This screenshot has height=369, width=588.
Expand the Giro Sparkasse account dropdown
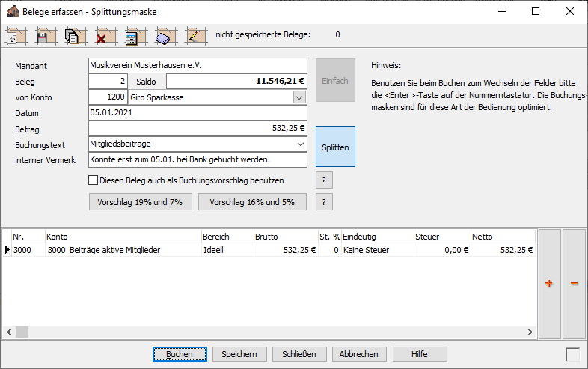pyautogui.click(x=299, y=97)
